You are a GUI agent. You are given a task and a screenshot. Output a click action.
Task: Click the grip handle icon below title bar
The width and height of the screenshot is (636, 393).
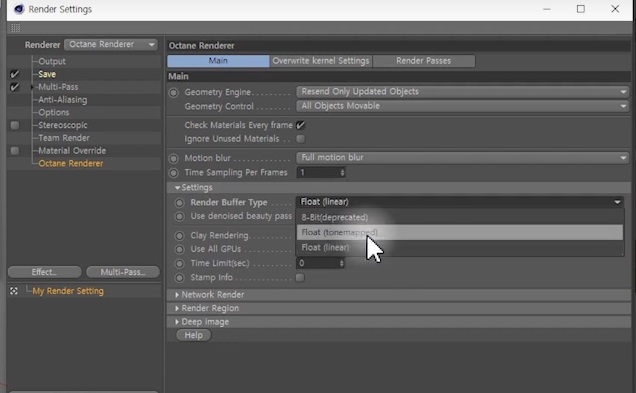pos(15,28)
